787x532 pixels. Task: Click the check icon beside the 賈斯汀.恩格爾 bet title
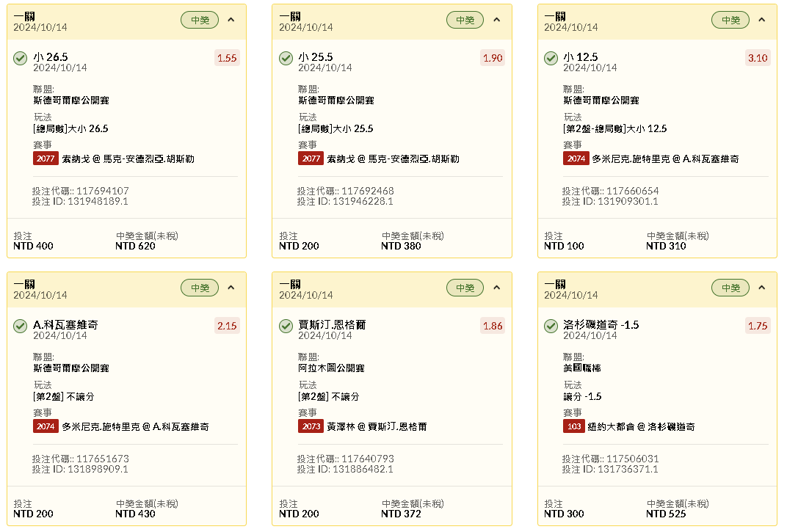286,326
